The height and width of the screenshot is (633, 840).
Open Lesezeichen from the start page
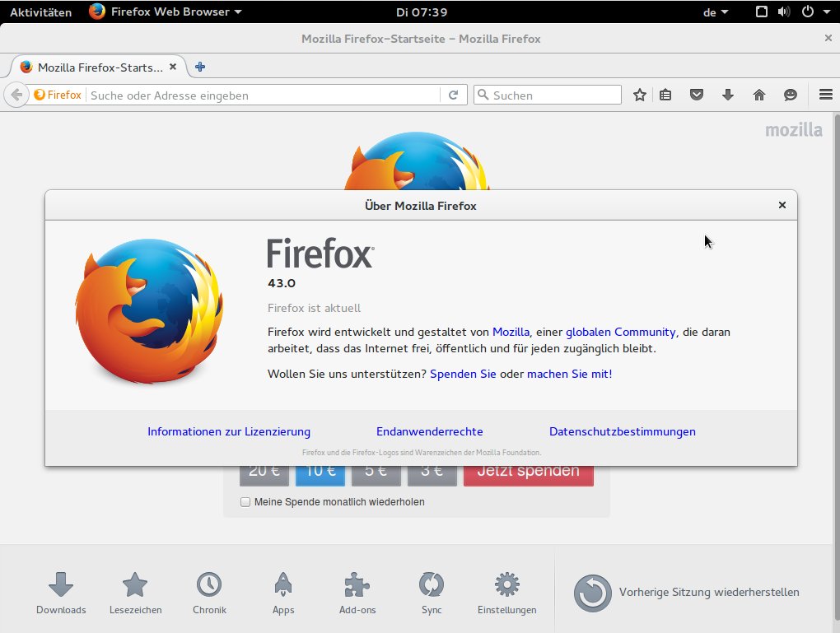[x=135, y=593]
